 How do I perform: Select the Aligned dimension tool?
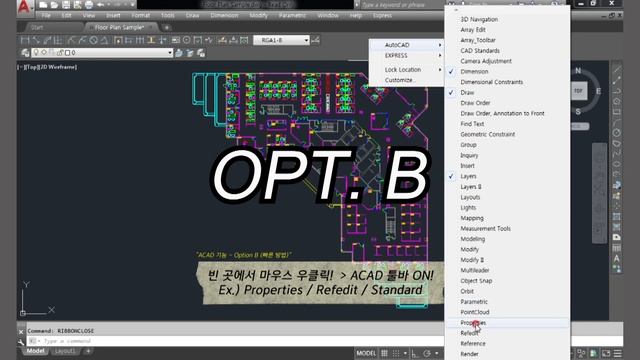point(36,40)
